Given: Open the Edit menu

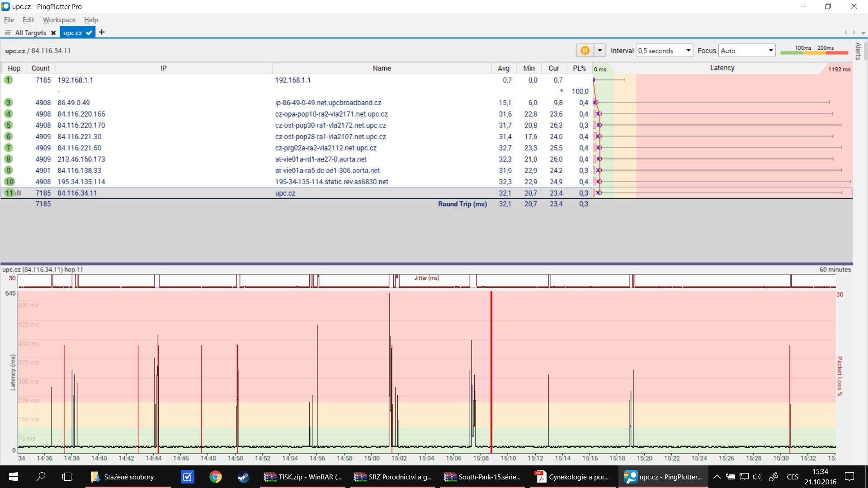Looking at the screenshot, I should (x=28, y=20).
